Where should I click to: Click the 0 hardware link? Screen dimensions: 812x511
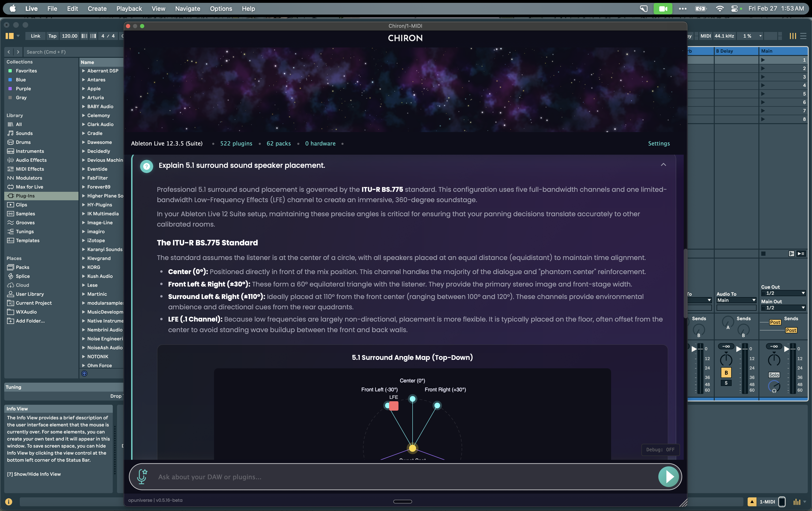pos(320,144)
